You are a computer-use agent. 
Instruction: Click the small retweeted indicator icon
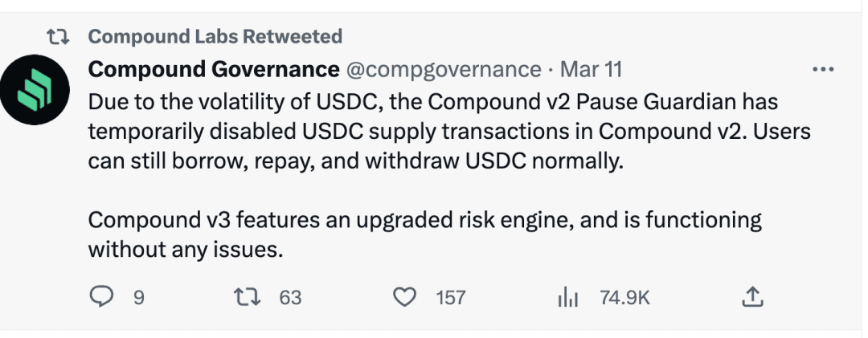point(58,36)
